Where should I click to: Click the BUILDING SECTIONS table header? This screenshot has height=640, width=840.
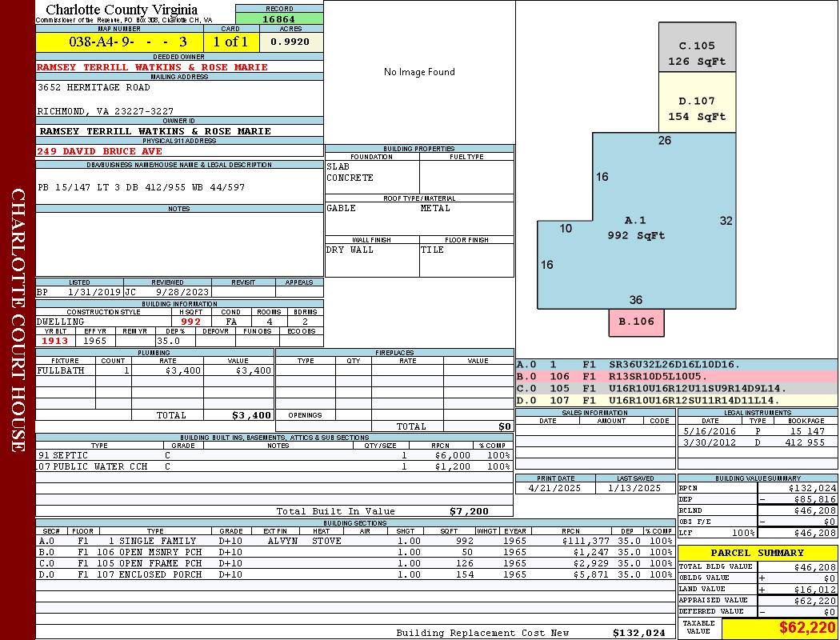pos(355,523)
